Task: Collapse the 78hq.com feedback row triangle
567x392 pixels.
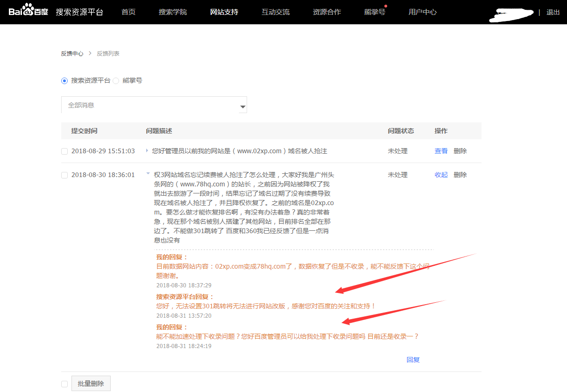Action: (x=148, y=174)
